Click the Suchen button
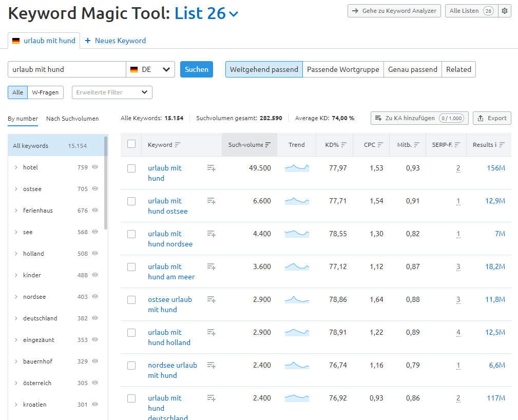The height and width of the screenshot is (420, 518). click(197, 69)
